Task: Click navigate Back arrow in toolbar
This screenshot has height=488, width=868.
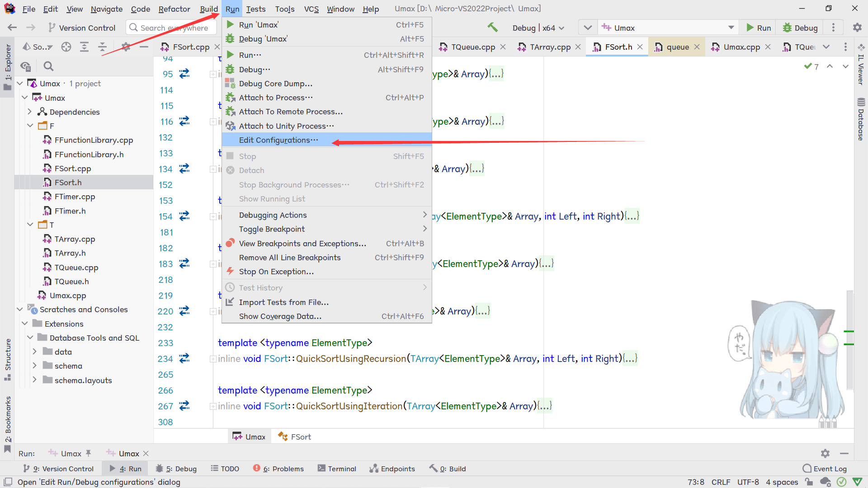Action: 12,28
